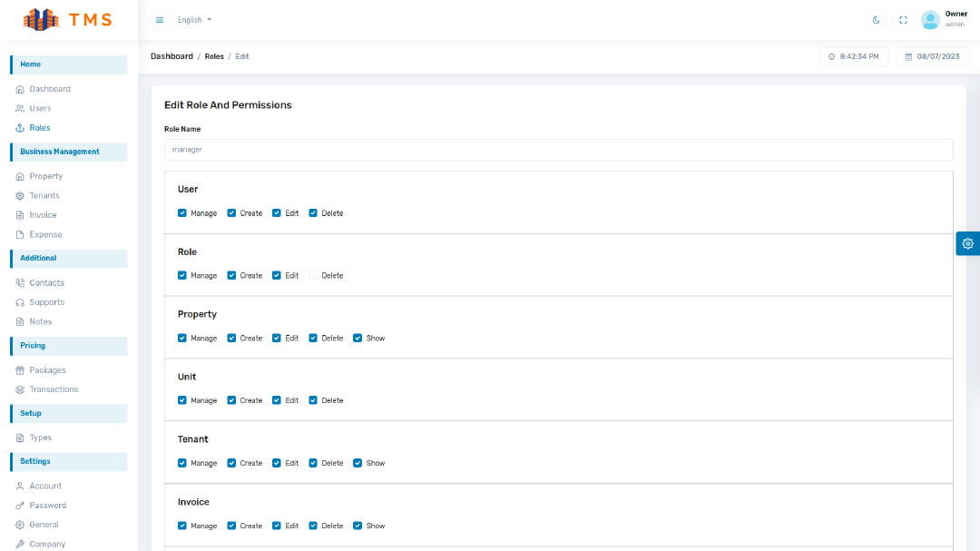Image resolution: width=980 pixels, height=551 pixels.
Task: Switch to dark mode with moon icon
Action: click(876, 20)
